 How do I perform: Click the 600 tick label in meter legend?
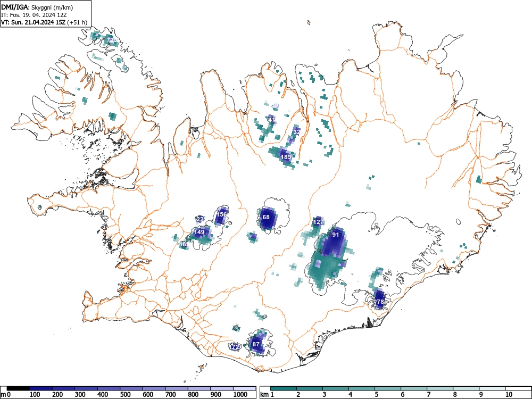click(x=147, y=395)
